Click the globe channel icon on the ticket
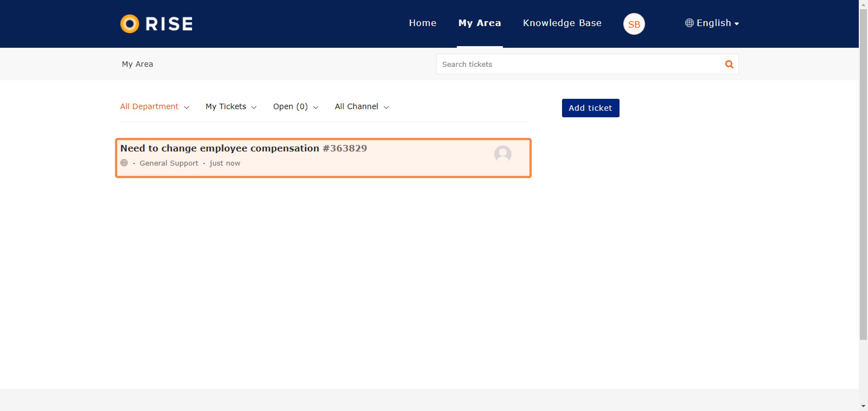The width and height of the screenshot is (868, 411). pyautogui.click(x=124, y=163)
